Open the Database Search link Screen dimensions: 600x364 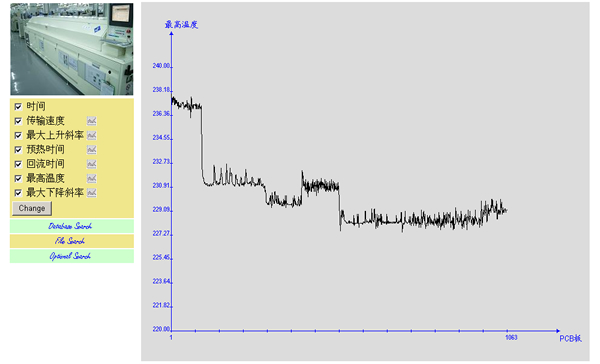[70, 226]
